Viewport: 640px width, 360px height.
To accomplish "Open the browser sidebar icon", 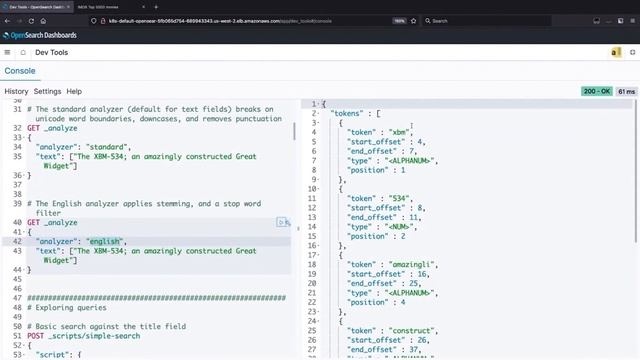I will coord(620,21).
